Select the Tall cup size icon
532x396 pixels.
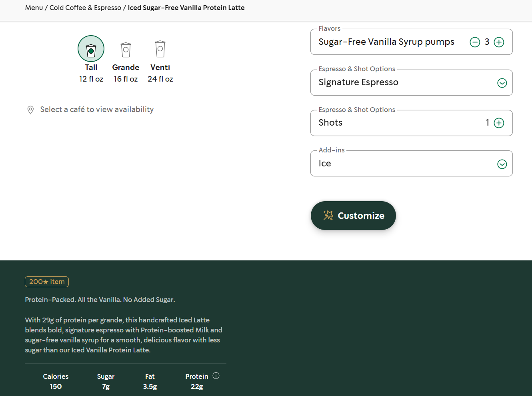[91, 49]
